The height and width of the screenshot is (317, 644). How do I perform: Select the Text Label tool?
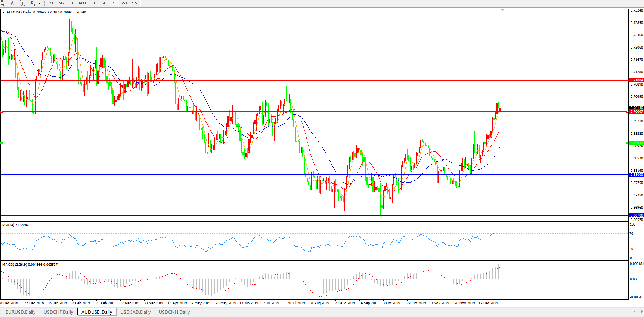(x=22, y=3)
